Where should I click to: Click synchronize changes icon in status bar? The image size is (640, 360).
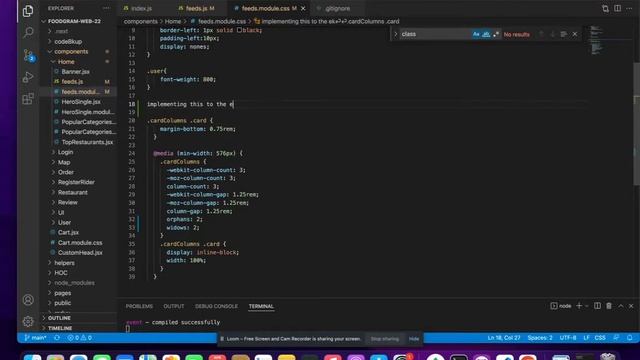(57, 338)
